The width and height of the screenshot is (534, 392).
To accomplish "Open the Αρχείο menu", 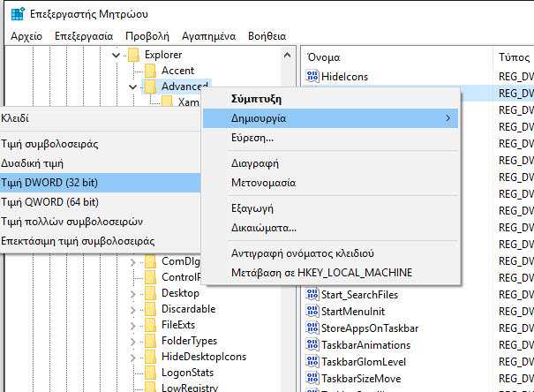I will [x=26, y=36].
